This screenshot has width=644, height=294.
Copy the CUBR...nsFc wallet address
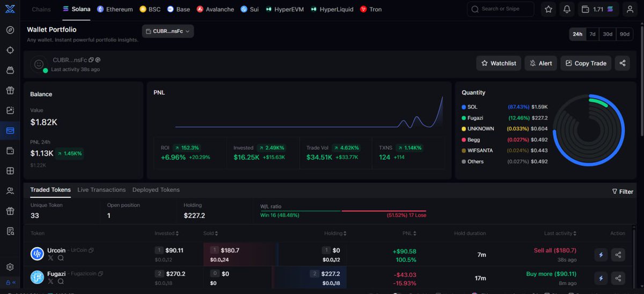[x=91, y=60]
